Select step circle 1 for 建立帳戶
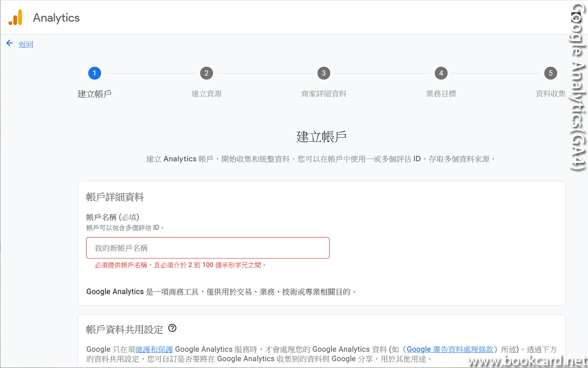The image size is (588, 368). coord(94,73)
